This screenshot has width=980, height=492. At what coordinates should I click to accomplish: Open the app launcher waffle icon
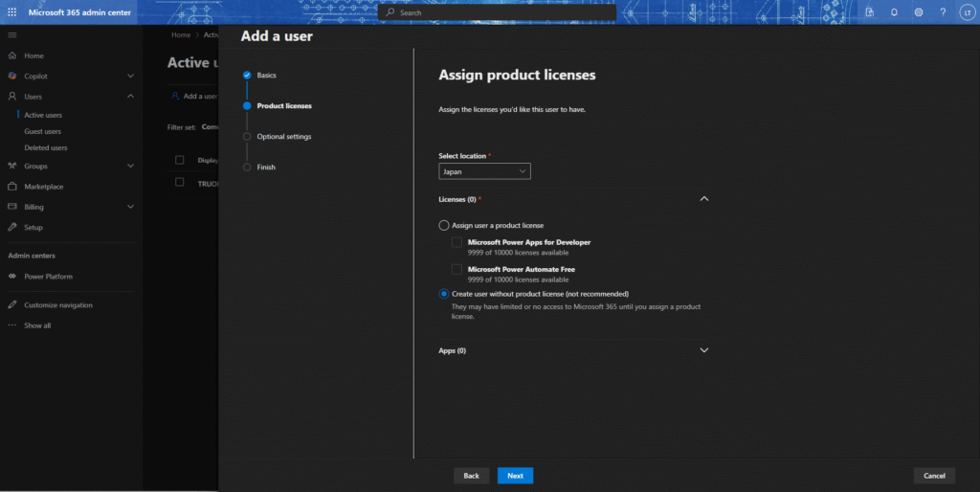pyautogui.click(x=12, y=11)
